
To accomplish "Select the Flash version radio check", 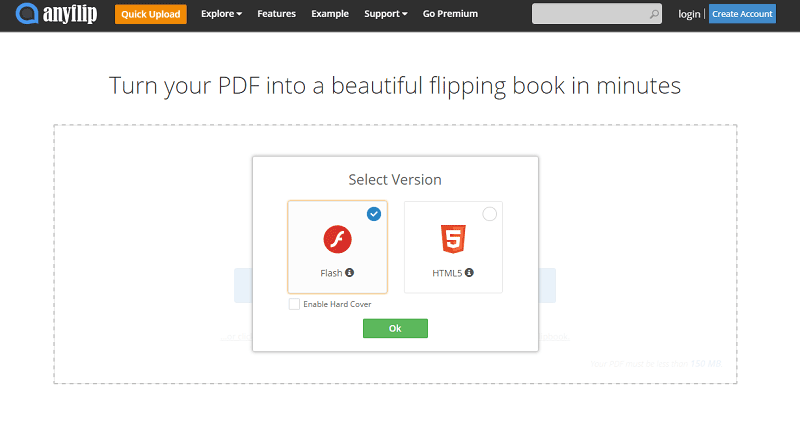I will 374,214.
